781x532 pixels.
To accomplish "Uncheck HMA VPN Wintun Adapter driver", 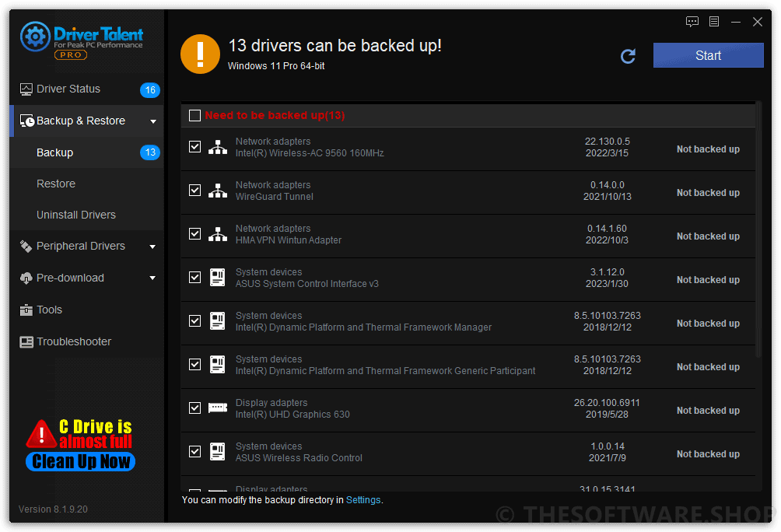I will click(194, 233).
